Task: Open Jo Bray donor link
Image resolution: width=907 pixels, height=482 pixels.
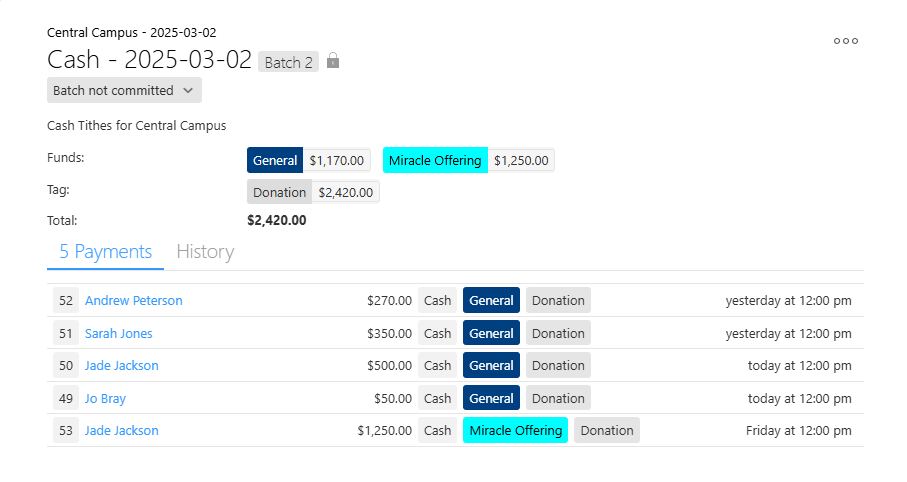Action: coord(105,399)
